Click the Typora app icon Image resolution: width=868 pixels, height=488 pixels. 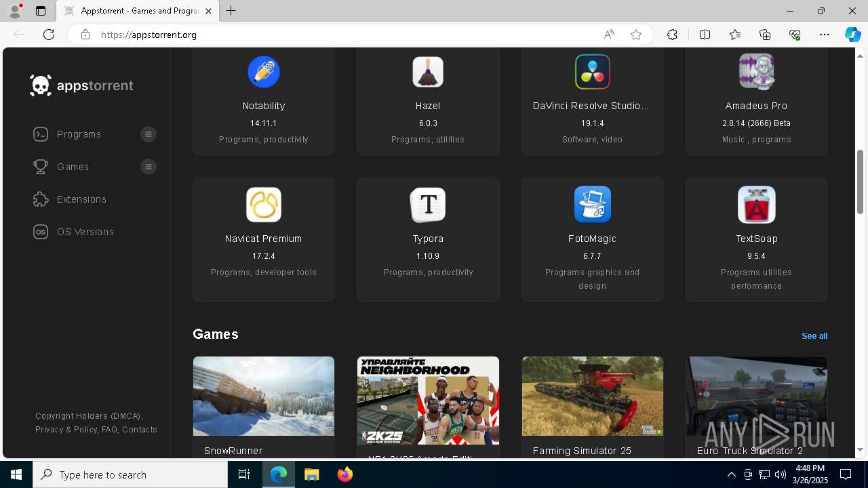point(428,204)
